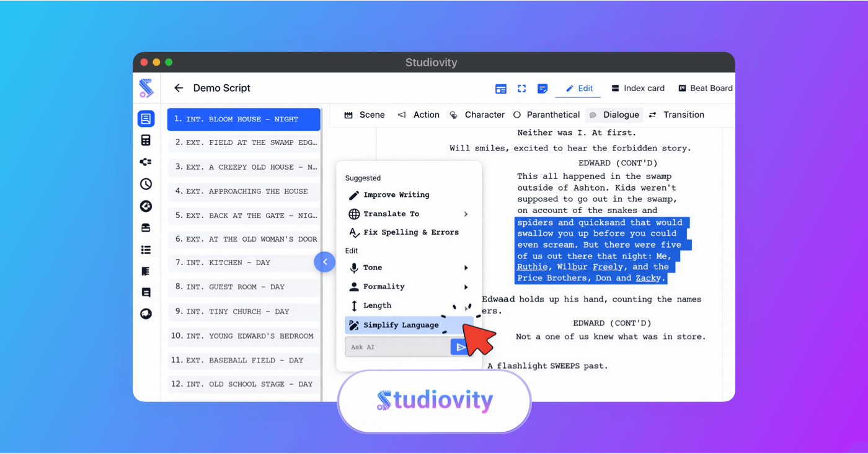
Task: Open the script editor sidebar icon
Action: click(x=146, y=118)
